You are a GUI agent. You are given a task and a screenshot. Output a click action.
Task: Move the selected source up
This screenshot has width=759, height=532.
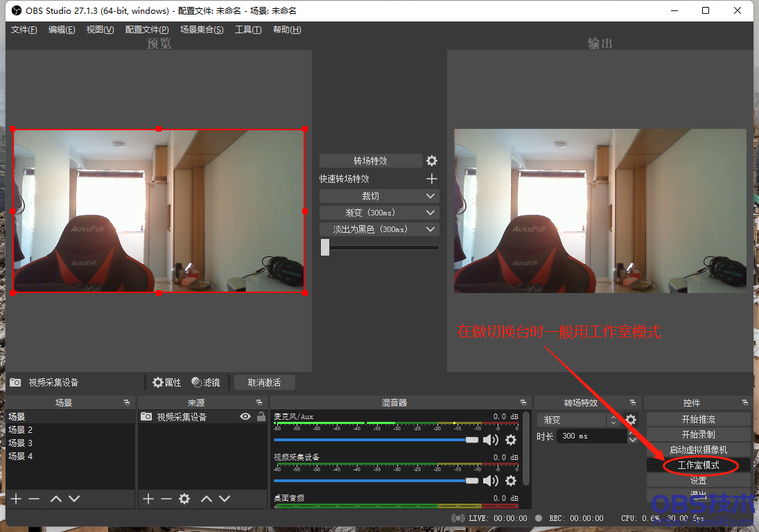(207, 499)
